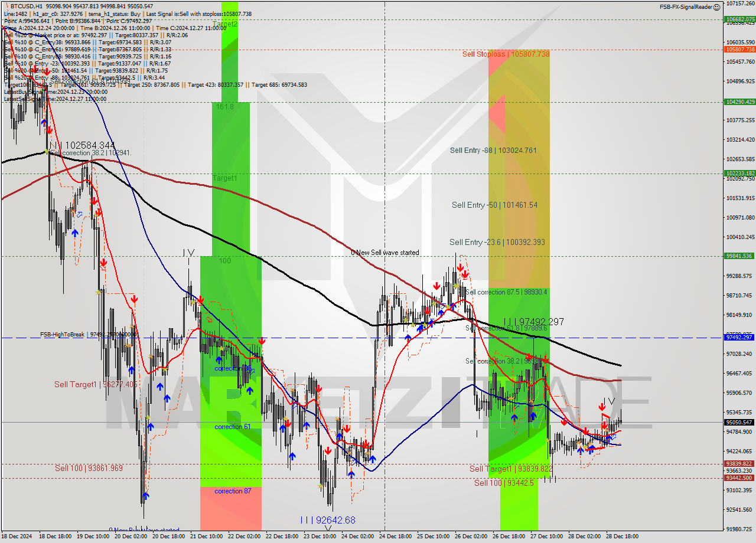
Task: Click the 'Sell 100 | 93442.5' label
Action: [x=504, y=483]
